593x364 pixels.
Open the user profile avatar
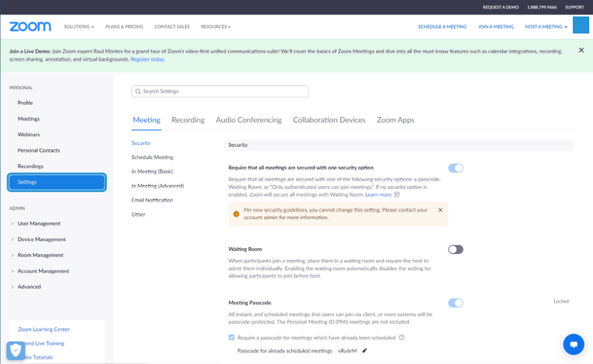pos(580,25)
